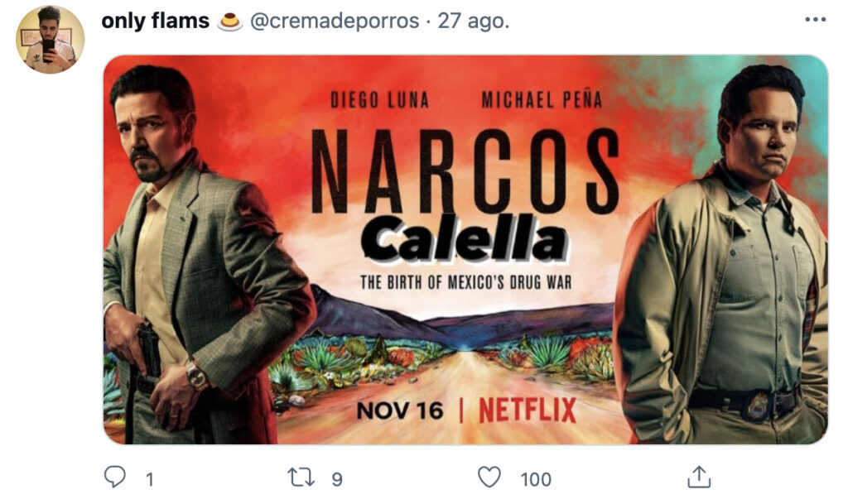This screenshot has width=848, height=504.
Task: Click the like count 100
Action: (536, 479)
